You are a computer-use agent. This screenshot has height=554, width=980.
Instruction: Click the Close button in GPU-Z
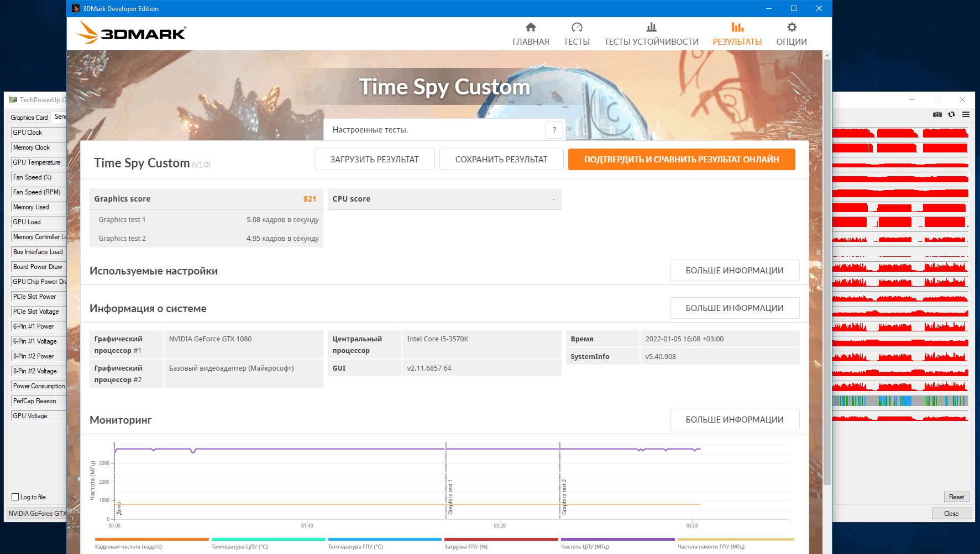tap(951, 514)
